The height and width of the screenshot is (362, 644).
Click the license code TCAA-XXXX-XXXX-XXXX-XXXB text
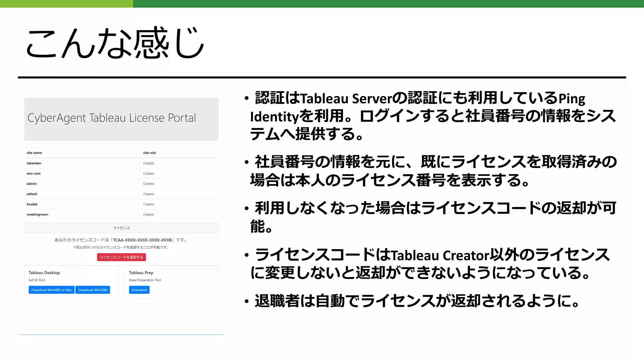pos(142,240)
